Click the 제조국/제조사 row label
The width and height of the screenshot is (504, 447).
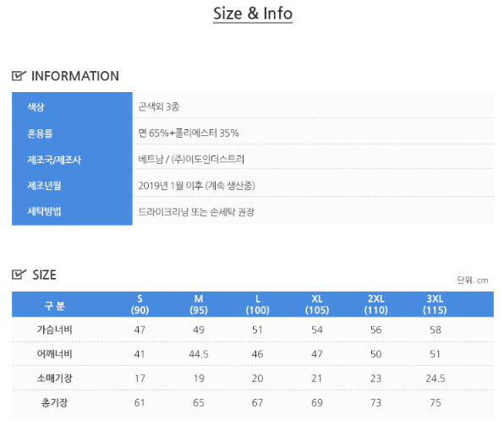coord(54,160)
